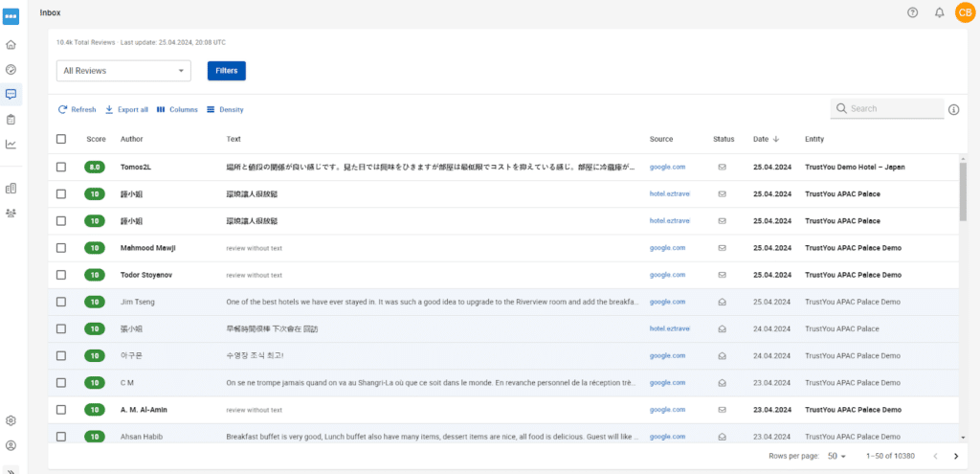Toggle the select-all header checkbox
The width and height of the screenshot is (980, 474).
click(x=61, y=139)
